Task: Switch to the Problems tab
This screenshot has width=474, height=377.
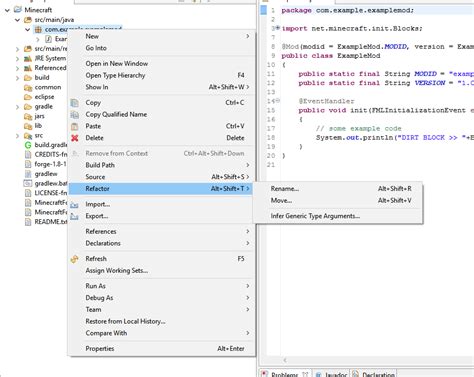Action: click(285, 374)
